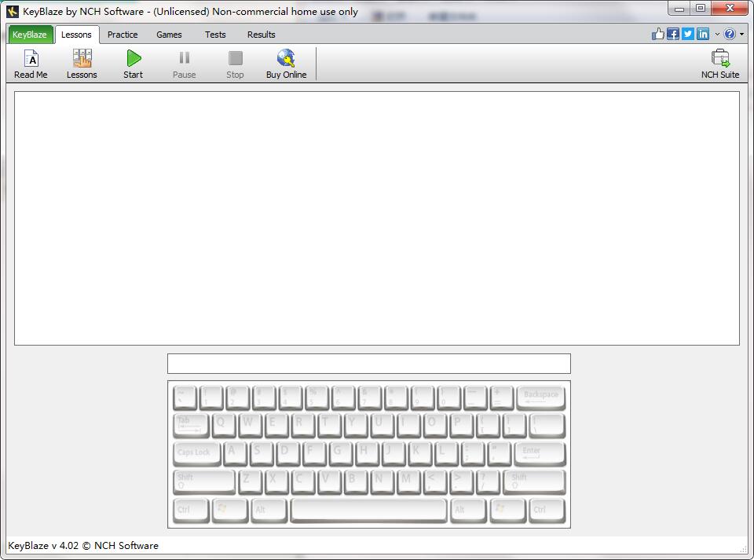Expand the social sharing chevron dropdown
This screenshot has width=754, height=560.
(717, 35)
